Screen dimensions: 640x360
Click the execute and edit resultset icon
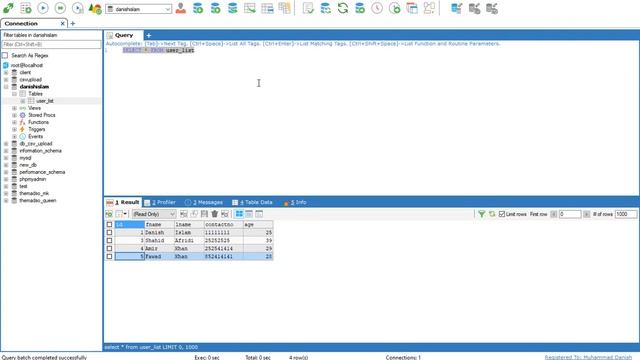point(77,8)
